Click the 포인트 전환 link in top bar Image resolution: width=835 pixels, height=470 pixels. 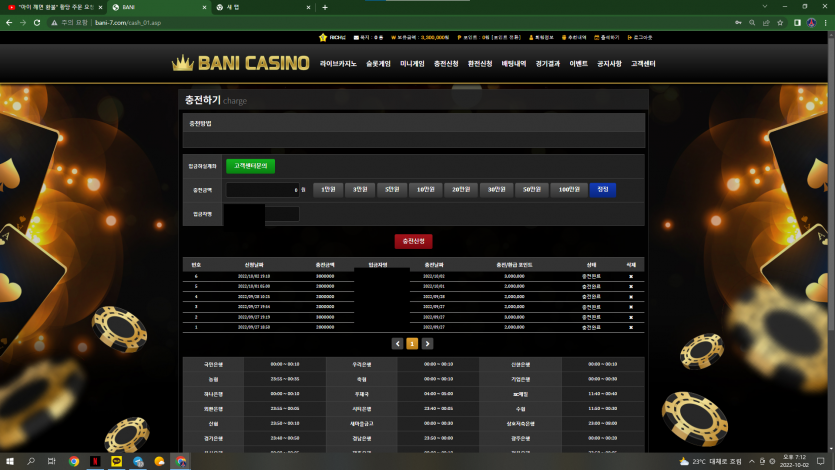506,38
